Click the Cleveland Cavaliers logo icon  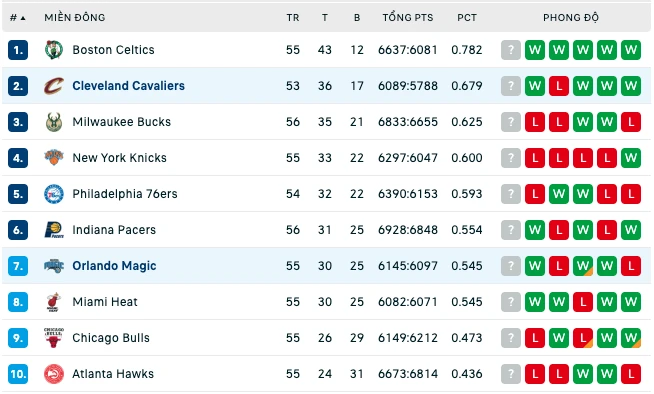pos(54,86)
